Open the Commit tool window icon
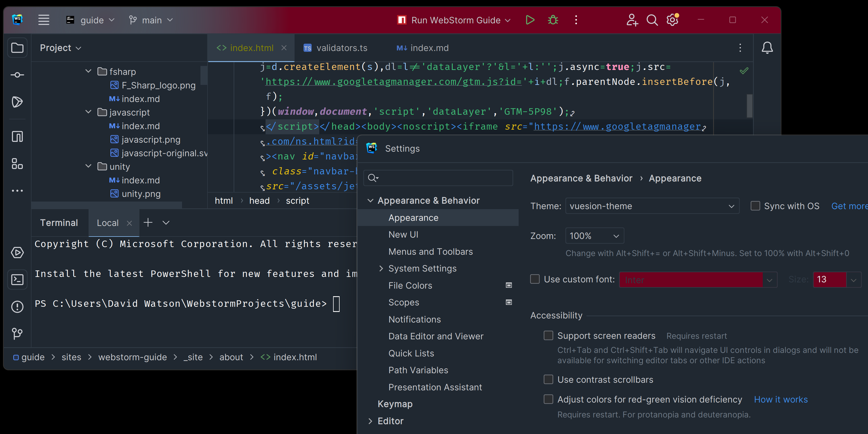This screenshot has width=868, height=434. click(x=17, y=75)
